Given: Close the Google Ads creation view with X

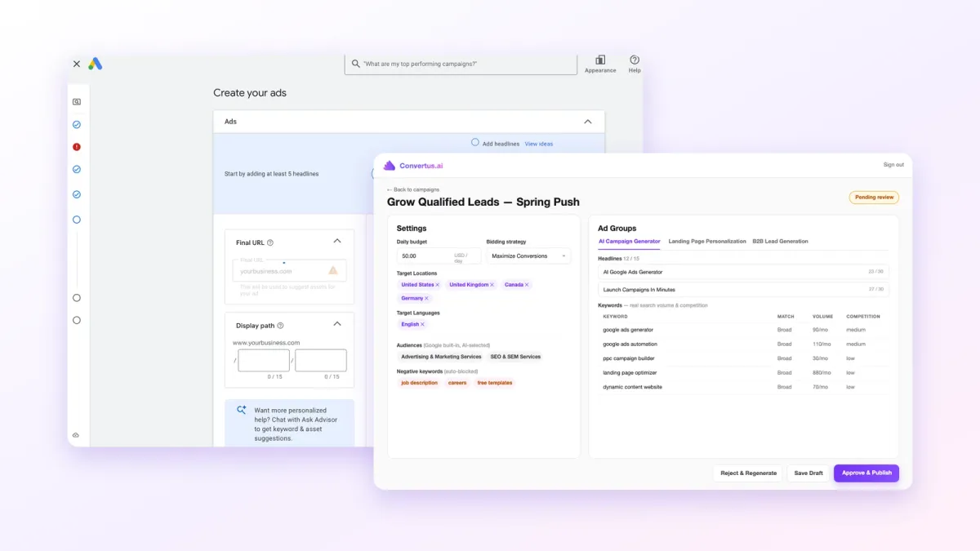Looking at the screenshot, I should pyautogui.click(x=77, y=63).
